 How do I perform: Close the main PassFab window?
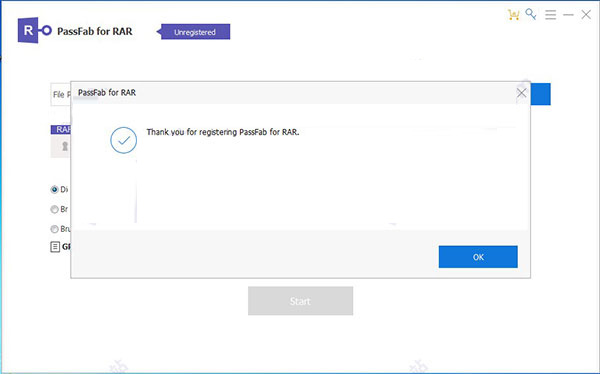(586, 15)
